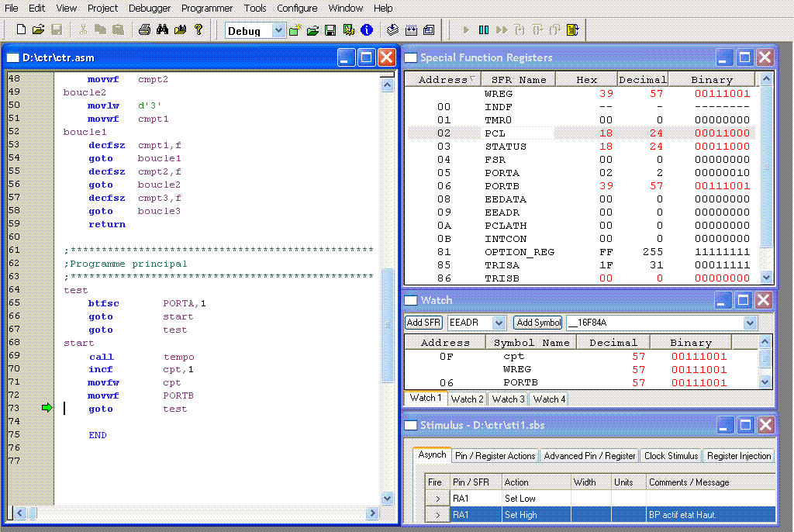Expand the __16F84A symbol dropdown
The image size is (794, 532).
[x=749, y=323]
